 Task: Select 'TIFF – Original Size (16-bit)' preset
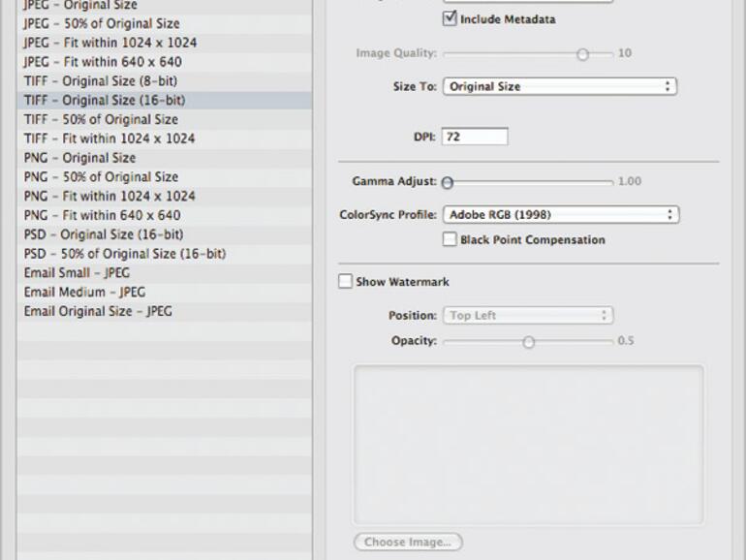click(x=165, y=101)
